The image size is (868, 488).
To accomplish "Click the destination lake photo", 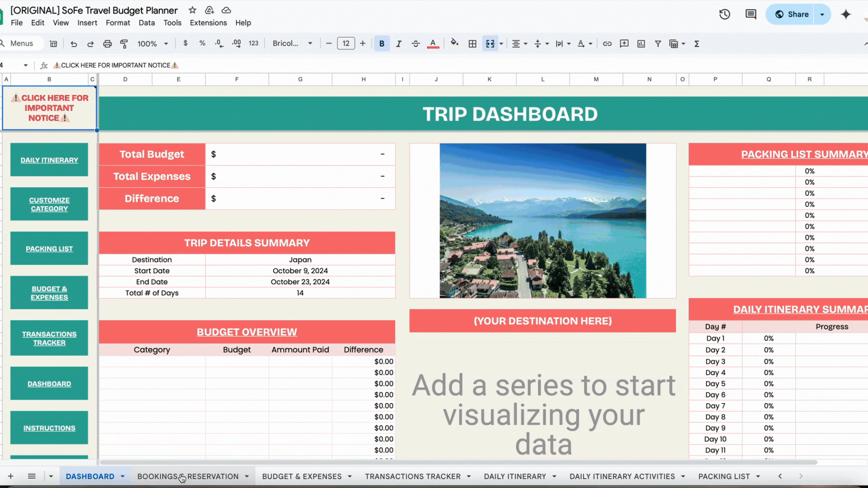I will 542,221.
